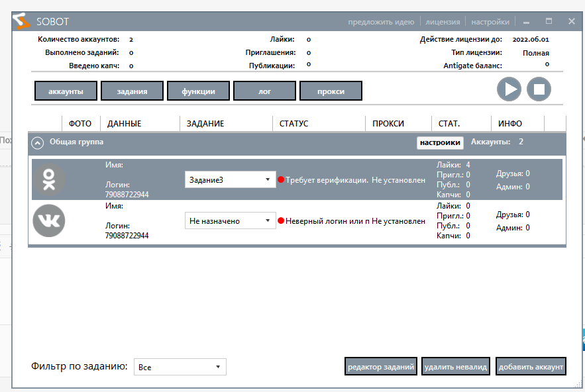
Task: Collapse the Общая группа group
Action: pyautogui.click(x=38, y=142)
